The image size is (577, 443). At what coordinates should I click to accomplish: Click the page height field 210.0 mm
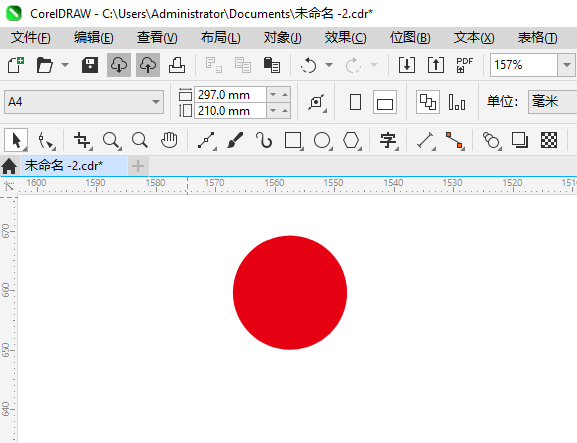coord(230,110)
